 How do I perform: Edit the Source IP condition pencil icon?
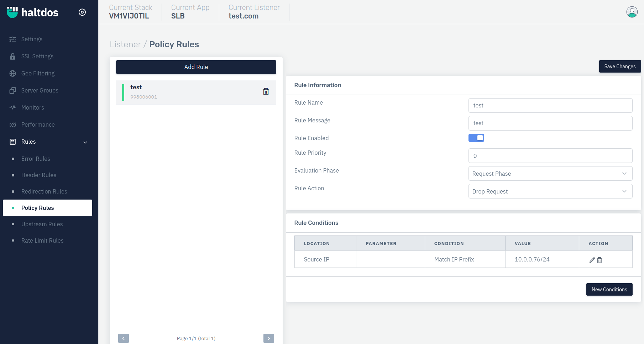point(592,260)
